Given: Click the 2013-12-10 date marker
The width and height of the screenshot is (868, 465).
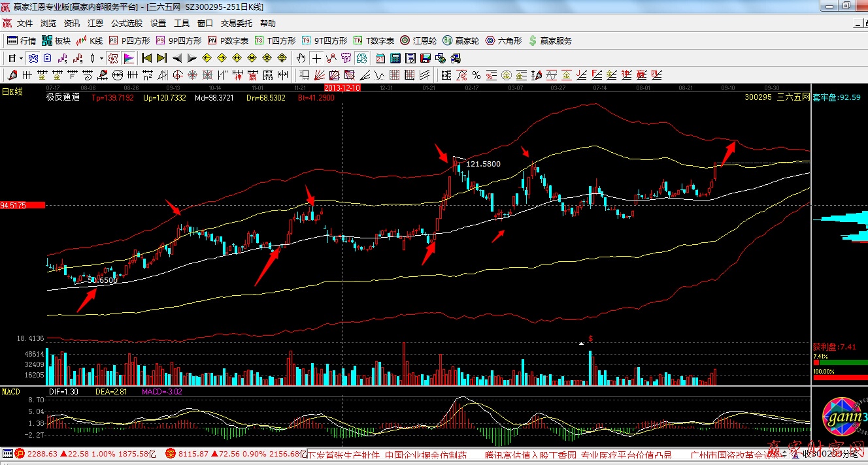Looking at the screenshot, I should pos(342,87).
